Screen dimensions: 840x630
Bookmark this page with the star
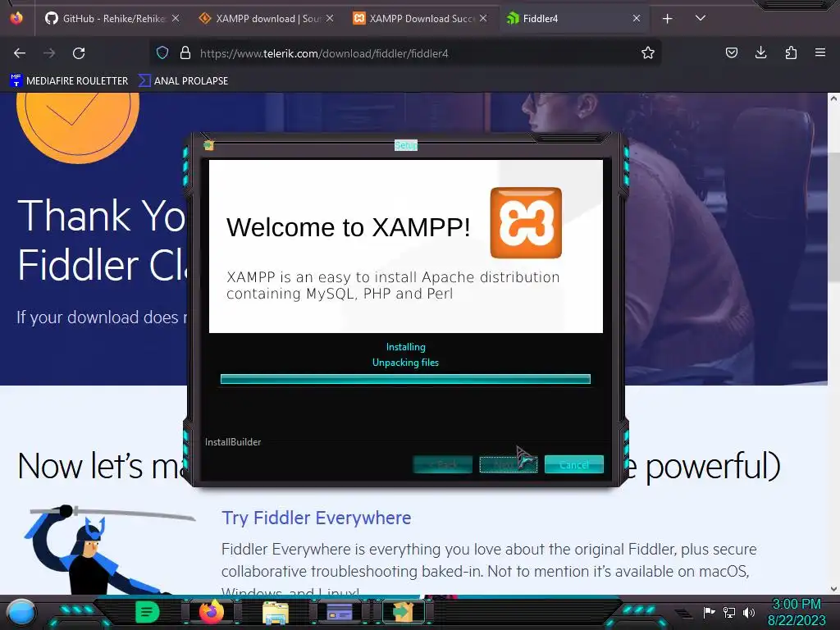coord(648,52)
